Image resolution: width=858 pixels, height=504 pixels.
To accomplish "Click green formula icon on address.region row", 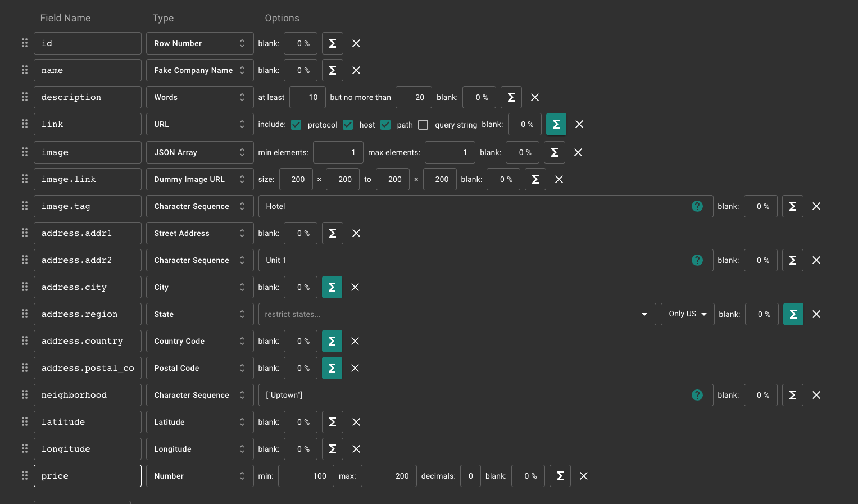I will click(793, 314).
